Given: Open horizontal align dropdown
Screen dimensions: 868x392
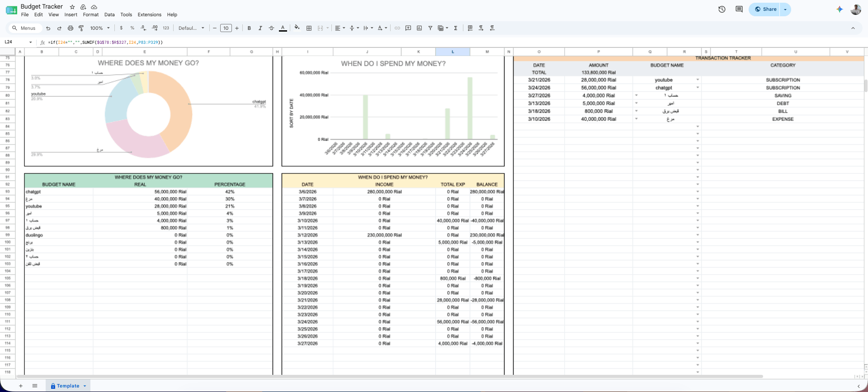Looking at the screenshot, I should tap(340, 28).
